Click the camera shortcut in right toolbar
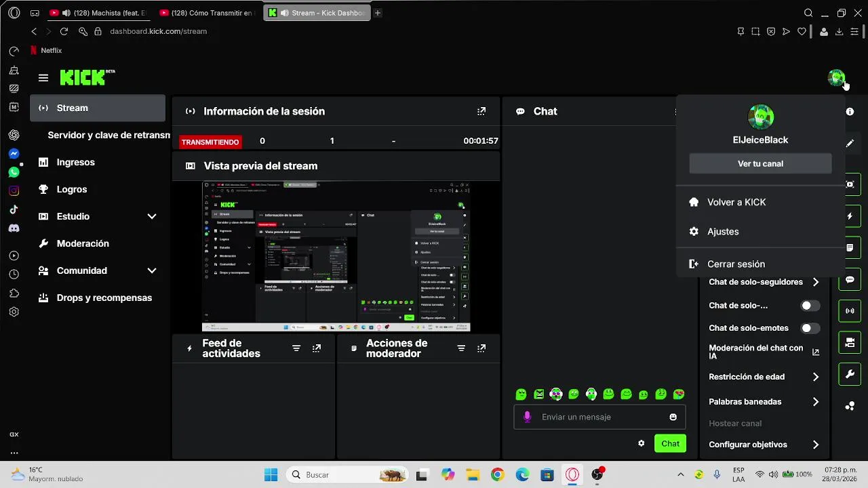Image resolution: width=868 pixels, height=488 pixels. [x=850, y=343]
